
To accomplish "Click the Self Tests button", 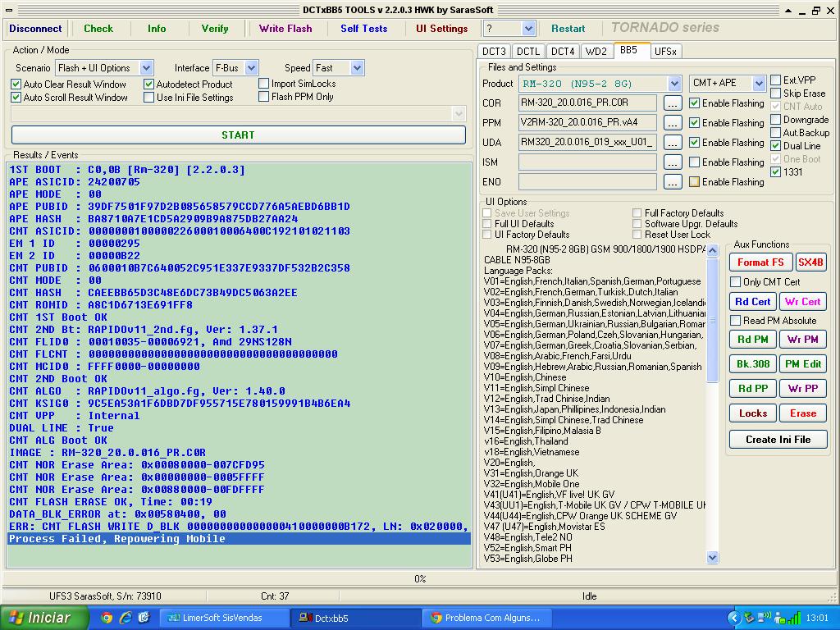I will [363, 29].
